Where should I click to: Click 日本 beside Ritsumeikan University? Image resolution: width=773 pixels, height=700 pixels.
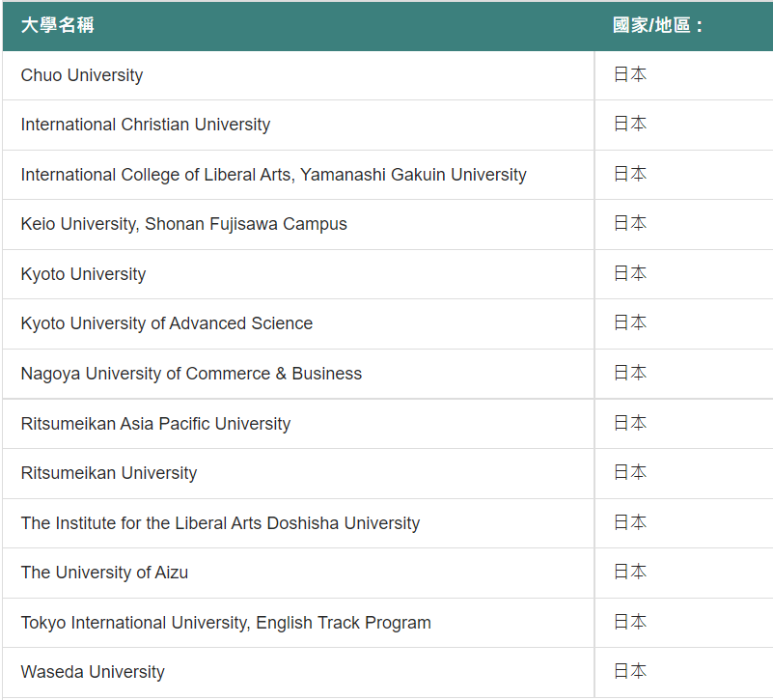coord(630,472)
